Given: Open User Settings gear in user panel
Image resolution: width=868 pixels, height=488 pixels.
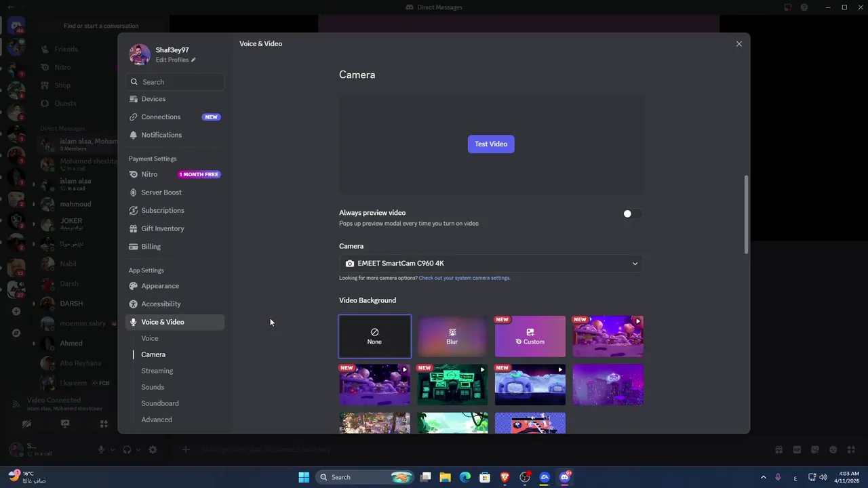Looking at the screenshot, I should (x=153, y=449).
